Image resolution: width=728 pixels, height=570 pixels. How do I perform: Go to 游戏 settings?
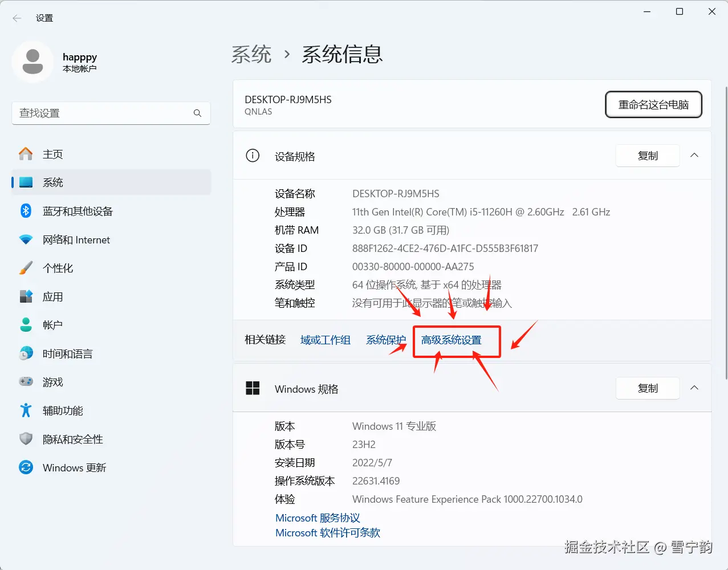click(x=111, y=382)
